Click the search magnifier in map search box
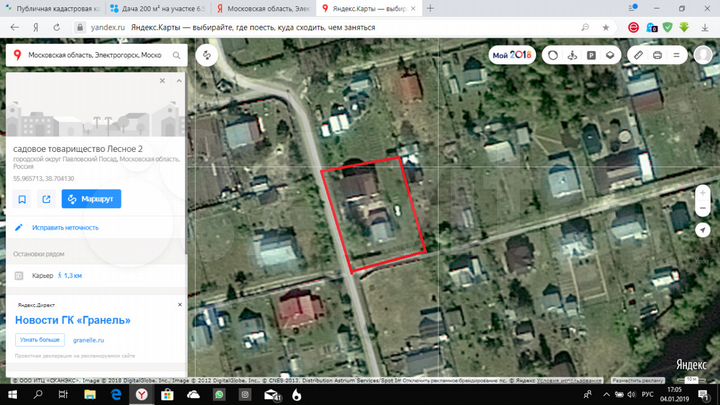Viewport: 720px width, 405px height. pyautogui.click(x=177, y=55)
